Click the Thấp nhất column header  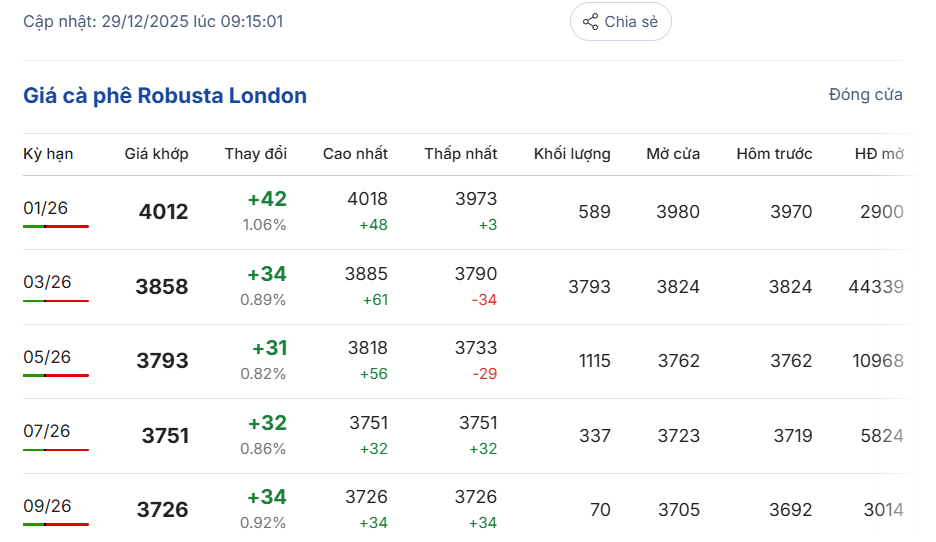pos(460,154)
